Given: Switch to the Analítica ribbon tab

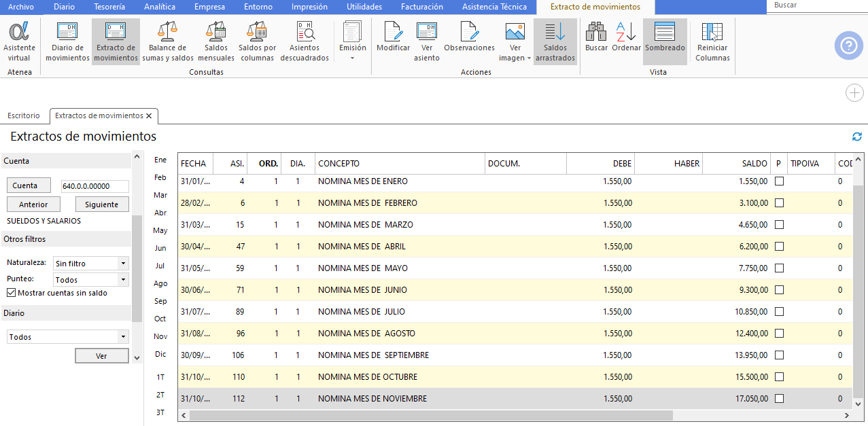Looking at the screenshot, I should 160,7.
